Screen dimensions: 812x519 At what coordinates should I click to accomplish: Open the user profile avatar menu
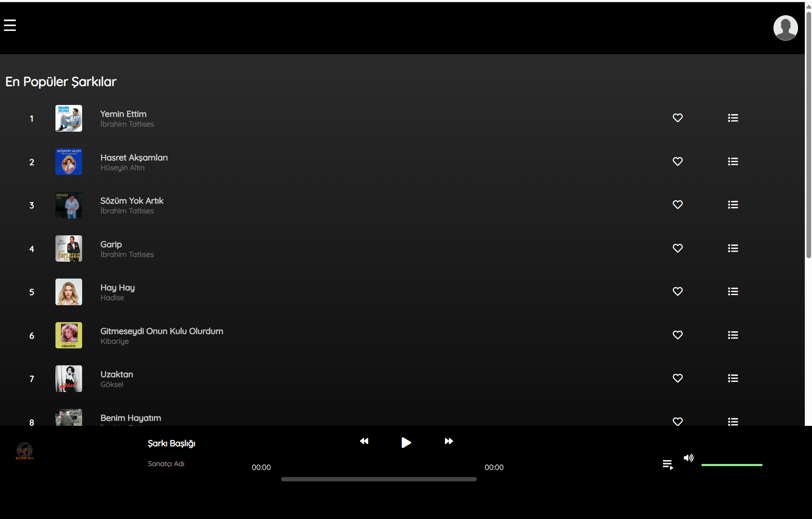(785, 28)
